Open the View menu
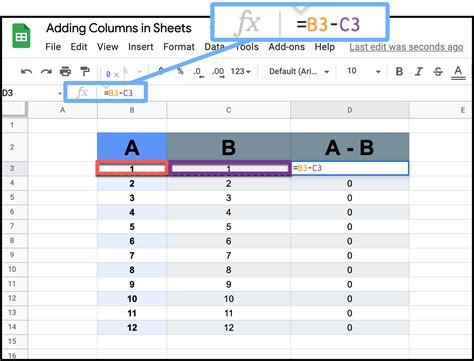Viewport: 474px width, 361px height. click(x=107, y=47)
